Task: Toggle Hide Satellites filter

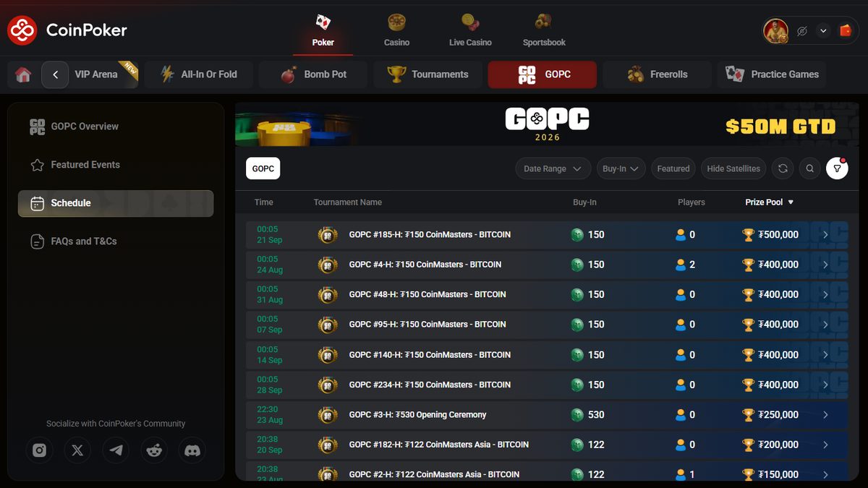Action: [733, 168]
